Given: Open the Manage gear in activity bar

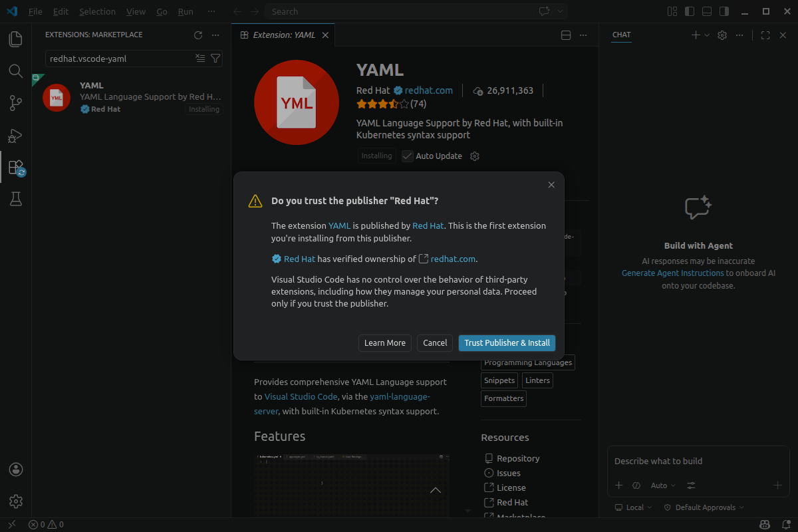Looking at the screenshot, I should click(16, 501).
